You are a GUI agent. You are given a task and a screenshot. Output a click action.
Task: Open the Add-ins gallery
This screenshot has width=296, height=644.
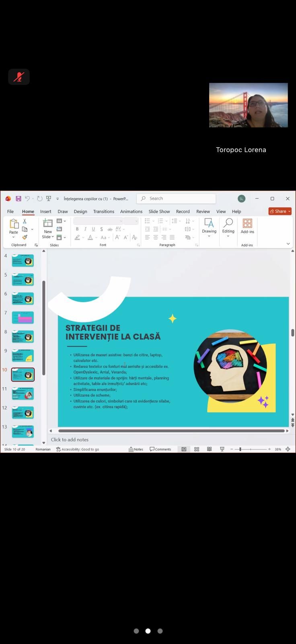click(x=247, y=226)
